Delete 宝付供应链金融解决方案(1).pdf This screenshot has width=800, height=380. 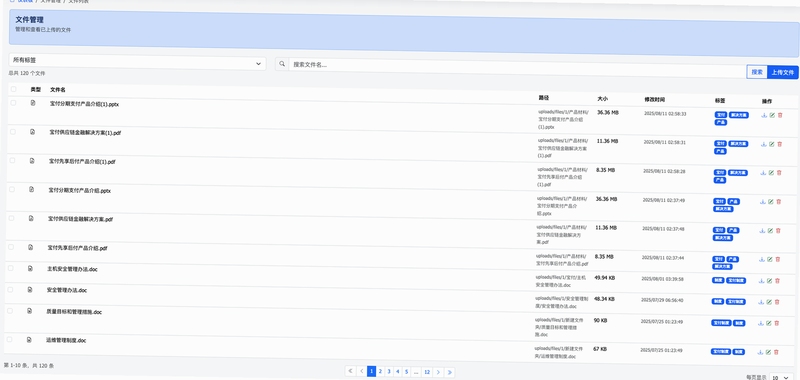pyautogui.click(x=780, y=144)
